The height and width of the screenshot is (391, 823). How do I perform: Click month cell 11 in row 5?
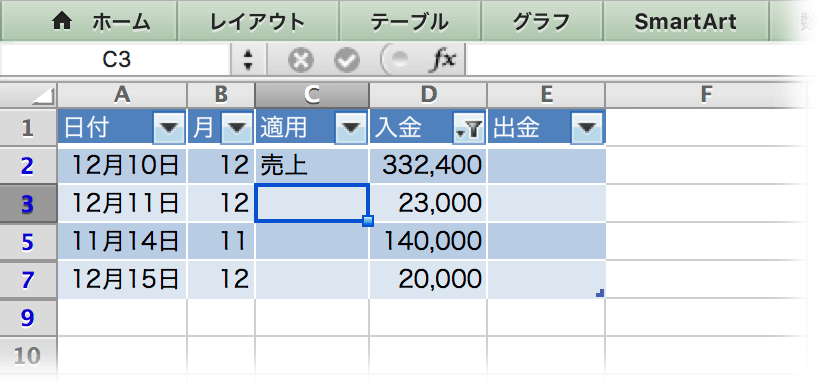coord(221,241)
